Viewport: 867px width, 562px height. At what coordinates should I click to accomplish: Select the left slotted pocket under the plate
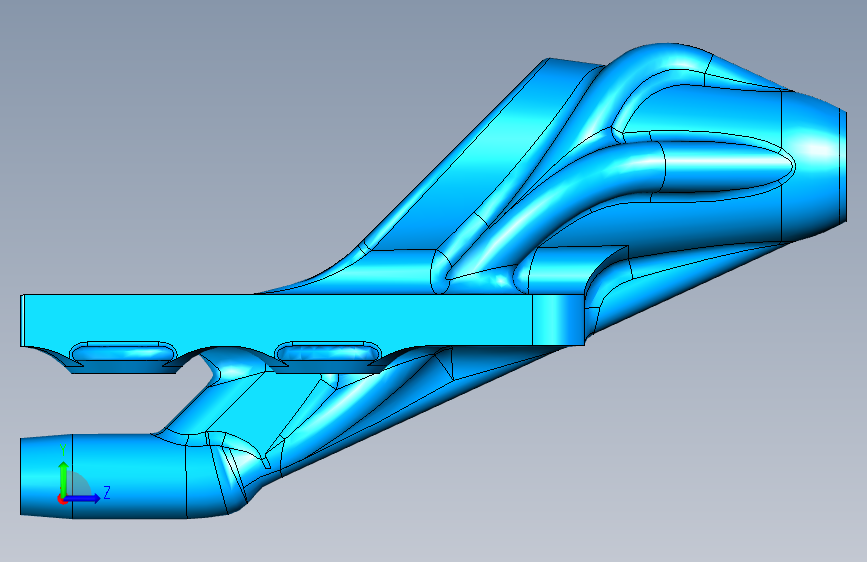[123, 353]
